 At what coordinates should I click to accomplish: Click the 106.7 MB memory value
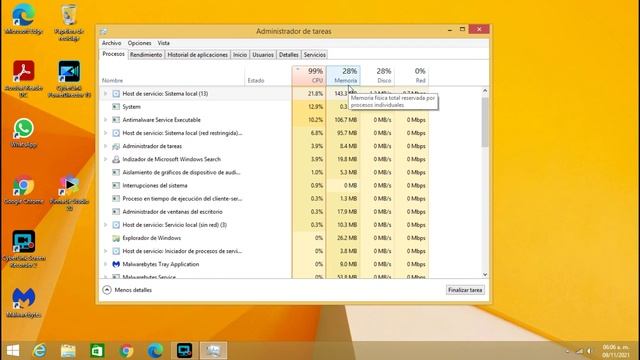coord(346,120)
